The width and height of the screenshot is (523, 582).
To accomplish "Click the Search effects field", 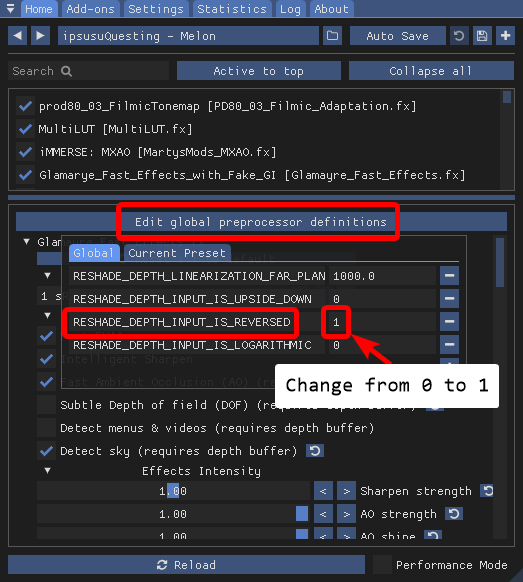I will tap(88, 71).
